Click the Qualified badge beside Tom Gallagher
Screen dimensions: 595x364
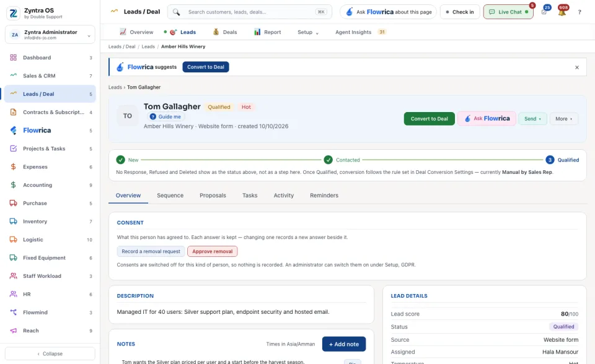[x=219, y=107]
